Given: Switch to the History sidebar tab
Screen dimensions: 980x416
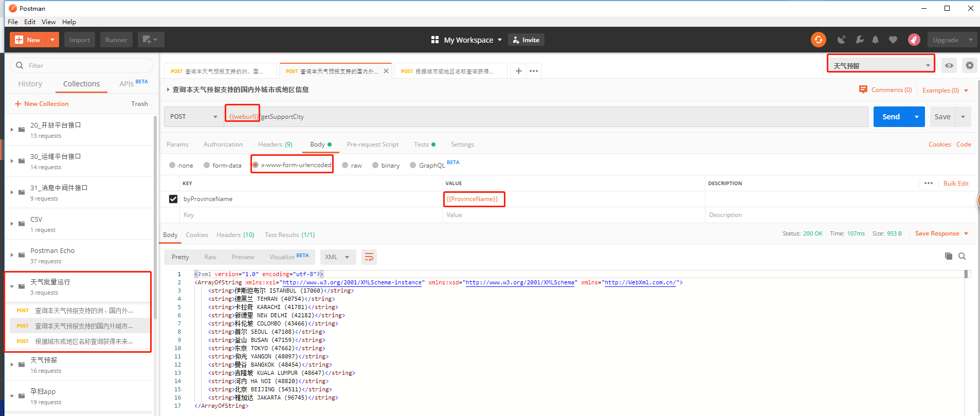Looking at the screenshot, I should (30, 84).
